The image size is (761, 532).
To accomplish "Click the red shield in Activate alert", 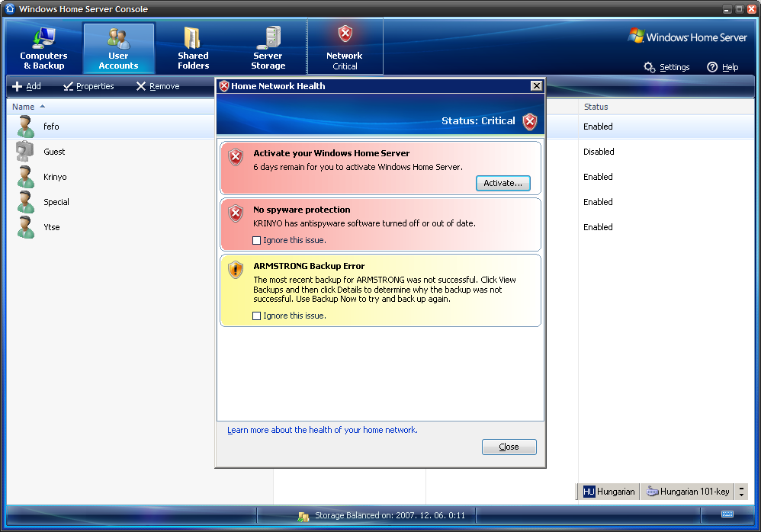I will 236,157.
